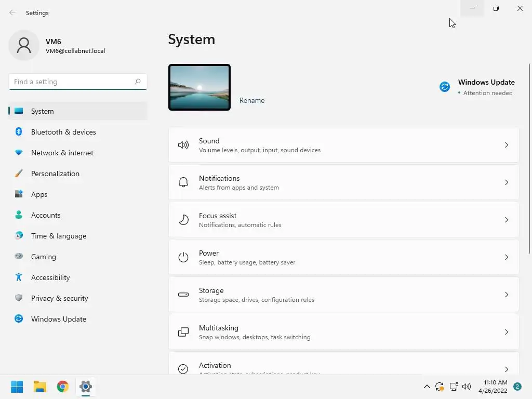Viewport: 532px width, 399px height.
Task: Open Storage via its right chevron
Action: (x=506, y=295)
